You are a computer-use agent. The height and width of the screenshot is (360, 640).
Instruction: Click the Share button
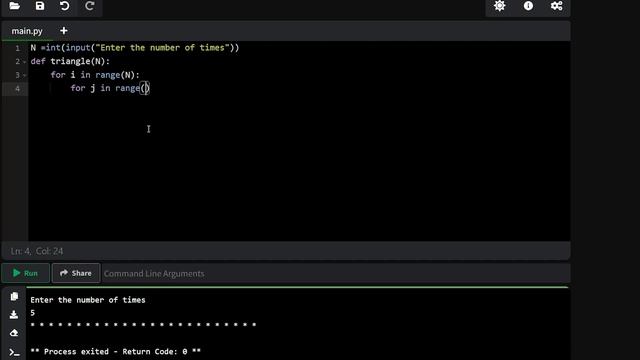pyautogui.click(x=76, y=273)
